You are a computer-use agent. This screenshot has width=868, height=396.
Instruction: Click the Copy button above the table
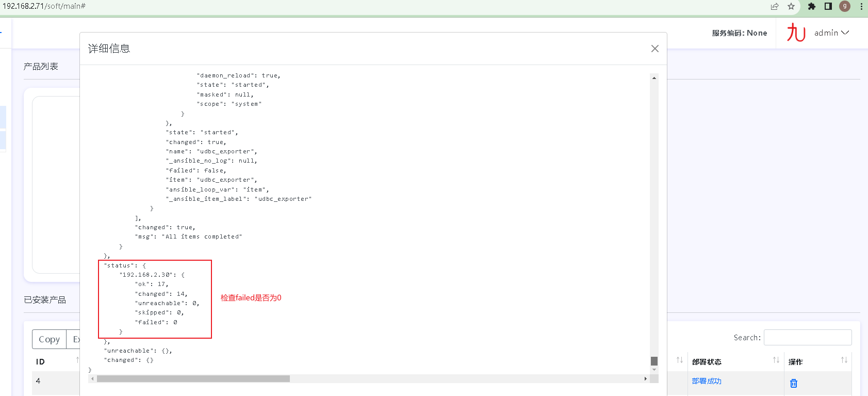49,339
